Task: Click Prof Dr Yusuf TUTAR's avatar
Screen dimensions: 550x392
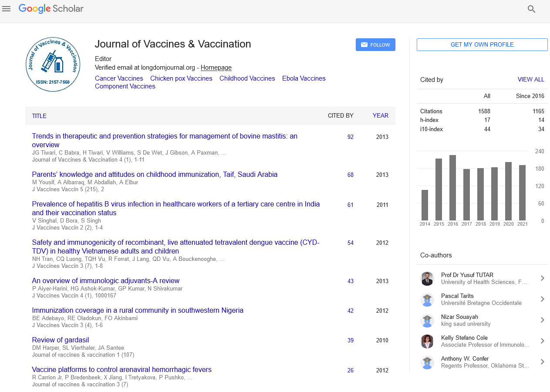Action: [427, 279]
